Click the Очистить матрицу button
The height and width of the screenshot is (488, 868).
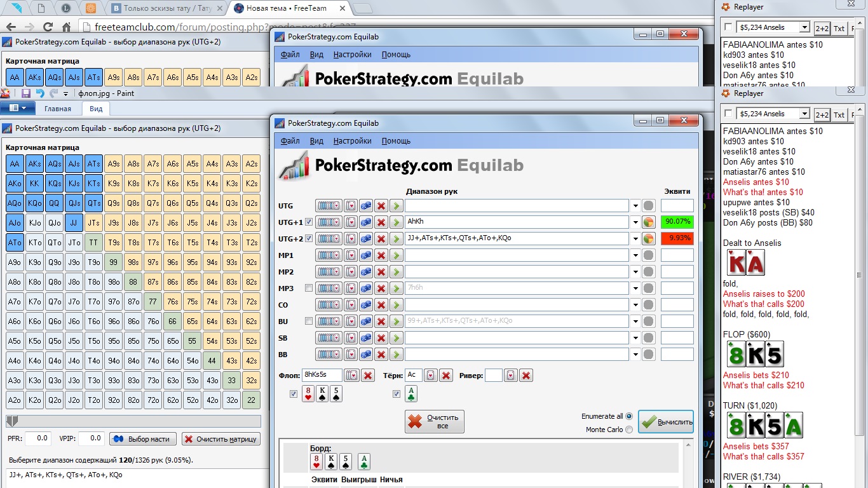coord(221,439)
